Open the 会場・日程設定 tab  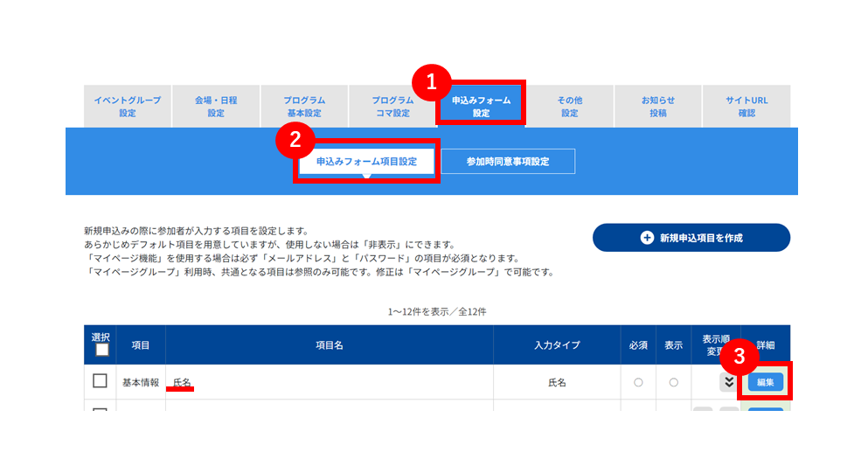(x=216, y=107)
